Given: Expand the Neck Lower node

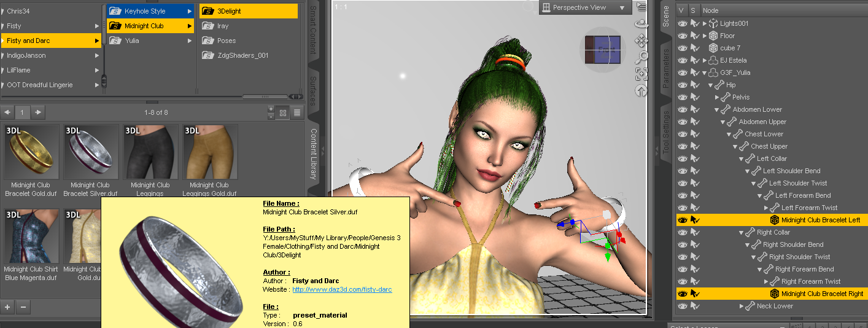Looking at the screenshot, I should (x=742, y=306).
